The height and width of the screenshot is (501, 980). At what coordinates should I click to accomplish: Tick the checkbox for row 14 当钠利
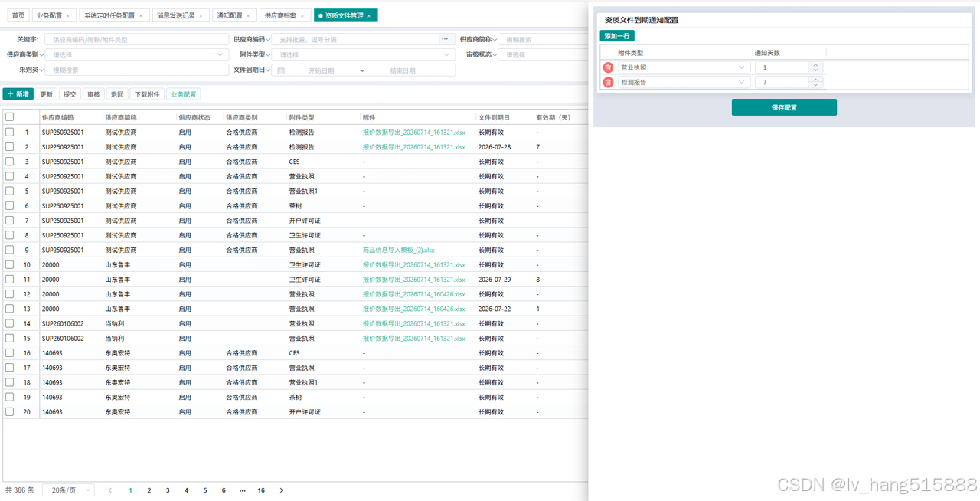(9, 323)
